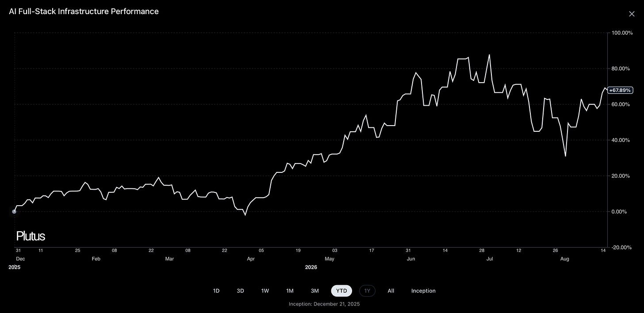
Task: Choose the 3M time range
Action: [x=314, y=291]
